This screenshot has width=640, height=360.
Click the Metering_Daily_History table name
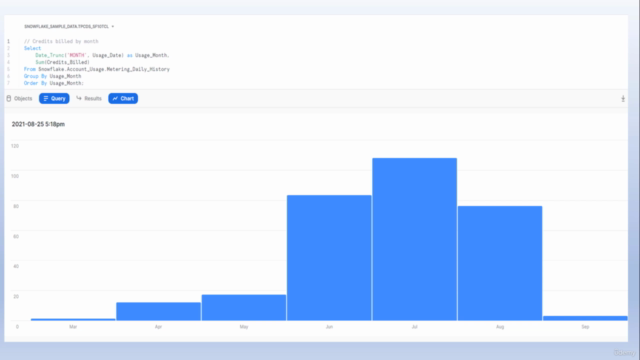(x=141, y=69)
